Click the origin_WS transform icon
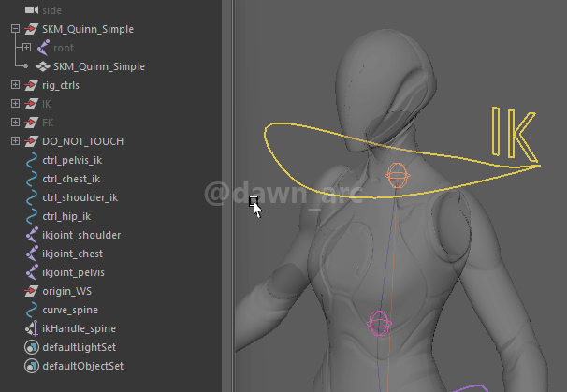567x392 pixels. (x=32, y=291)
